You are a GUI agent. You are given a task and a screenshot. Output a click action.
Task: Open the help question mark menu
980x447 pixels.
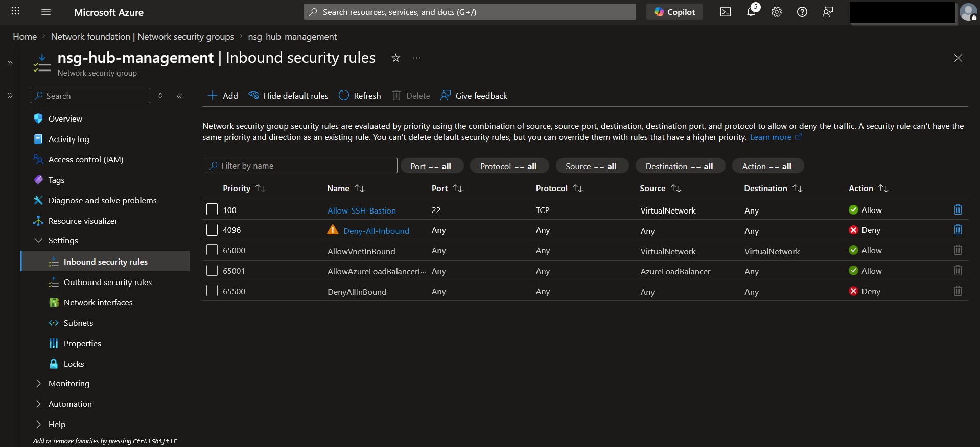click(x=802, y=12)
